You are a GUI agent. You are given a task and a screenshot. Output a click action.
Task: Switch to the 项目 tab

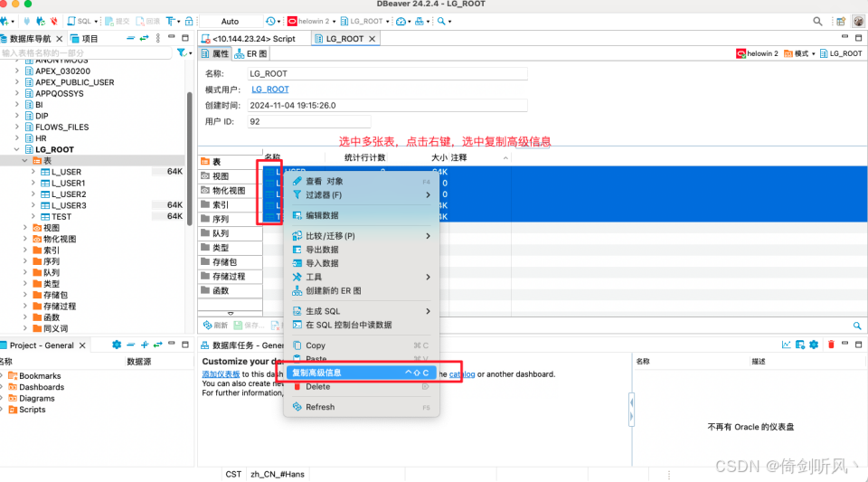84,39
